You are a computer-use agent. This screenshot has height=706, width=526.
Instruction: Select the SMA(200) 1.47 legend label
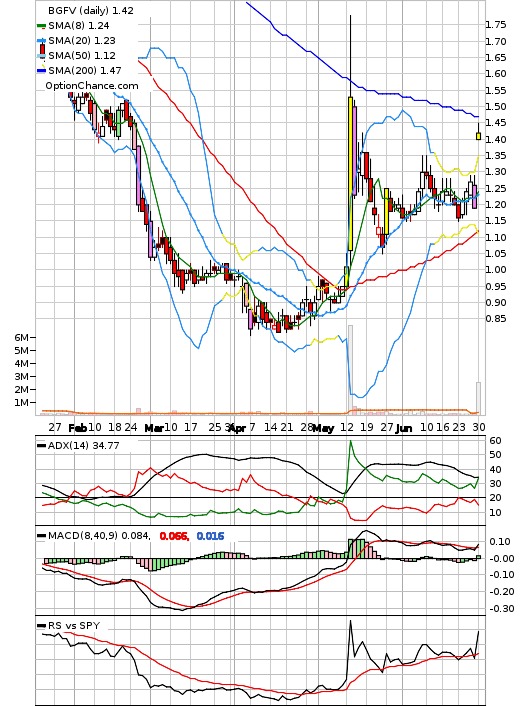click(x=85, y=70)
